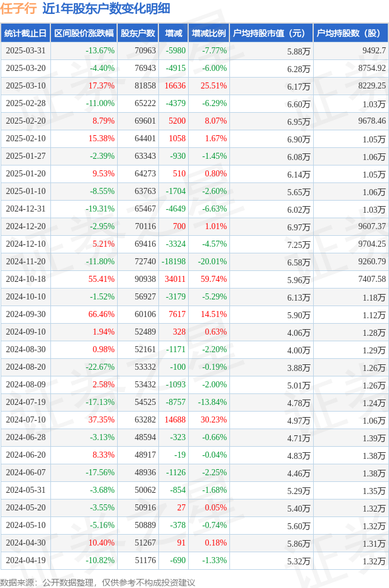The image size is (389, 588).
Task: Select the -22.67% price change cell
Action: click(100, 367)
